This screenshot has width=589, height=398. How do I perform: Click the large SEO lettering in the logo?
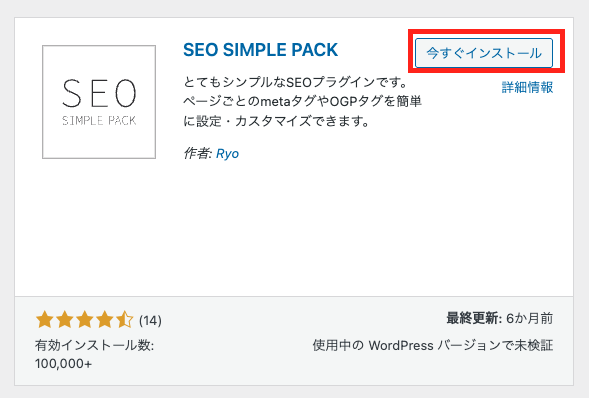pos(99,93)
